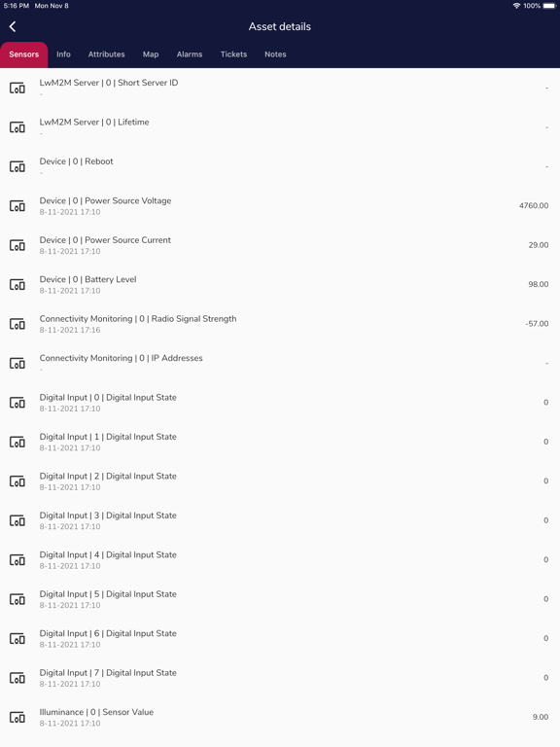Open the LwM2M Server Lifetime sensor row
The width and height of the screenshot is (560, 747).
click(x=280, y=127)
